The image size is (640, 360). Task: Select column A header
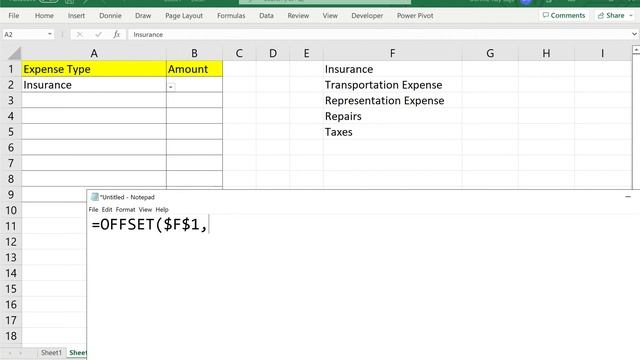click(94, 53)
